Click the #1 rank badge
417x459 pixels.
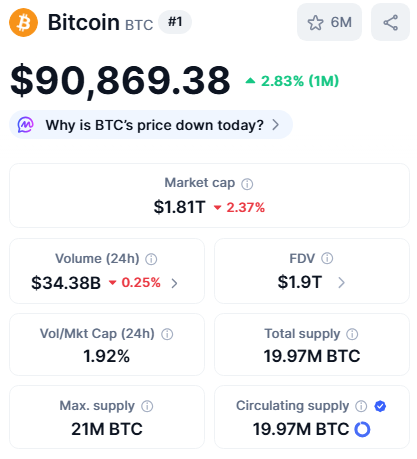[x=175, y=22]
